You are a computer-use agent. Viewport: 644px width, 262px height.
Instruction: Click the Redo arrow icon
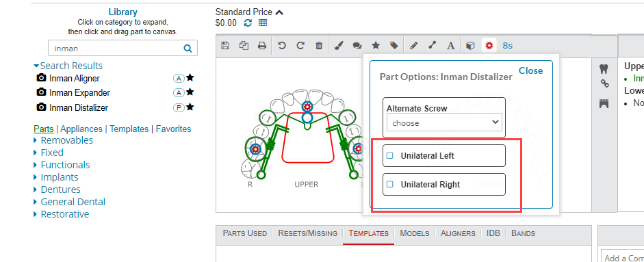(300, 46)
